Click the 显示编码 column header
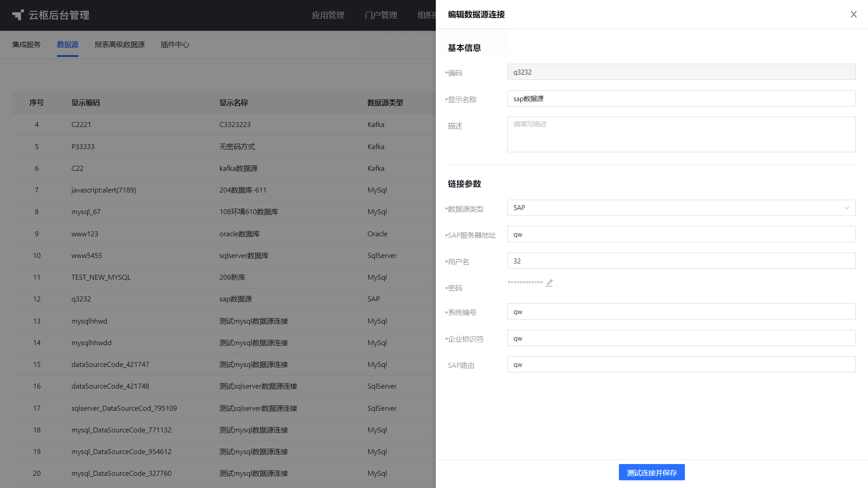This screenshot has height=488, width=868. pyautogui.click(x=85, y=103)
